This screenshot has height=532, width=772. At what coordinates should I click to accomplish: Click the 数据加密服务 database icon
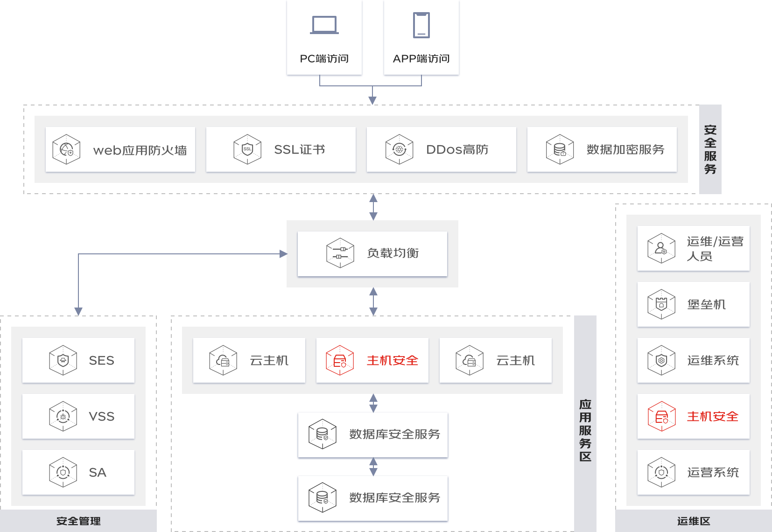[560, 149]
